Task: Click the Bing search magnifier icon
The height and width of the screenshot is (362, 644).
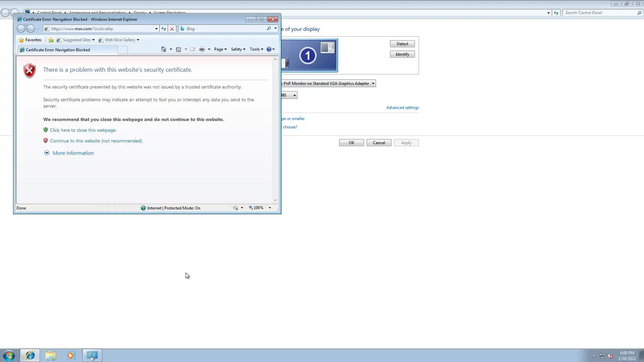Action: point(269,28)
